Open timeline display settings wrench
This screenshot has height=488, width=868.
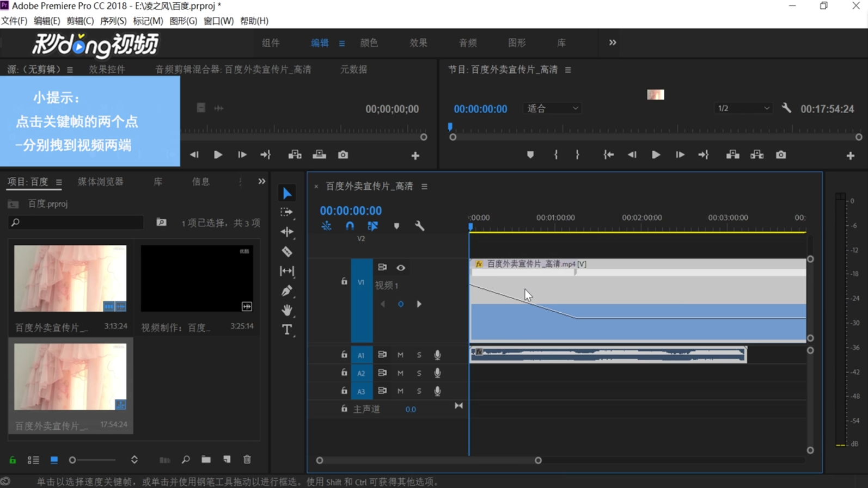[419, 226]
